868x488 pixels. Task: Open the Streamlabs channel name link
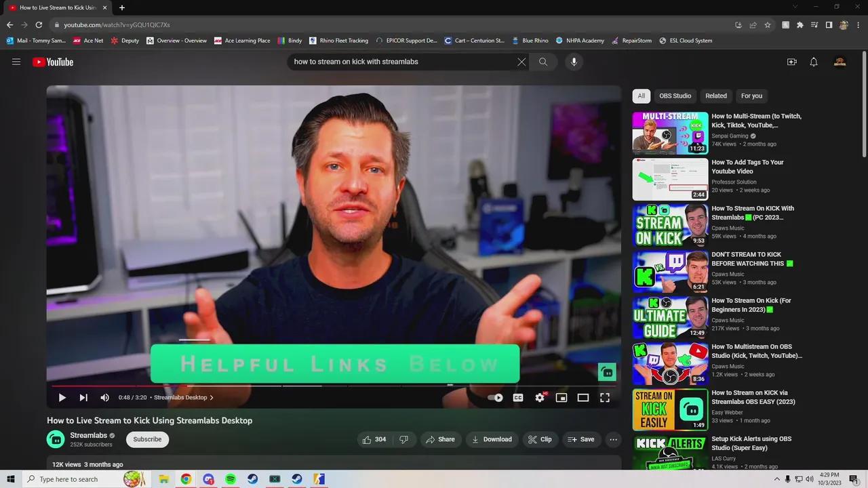click(88, 435)
